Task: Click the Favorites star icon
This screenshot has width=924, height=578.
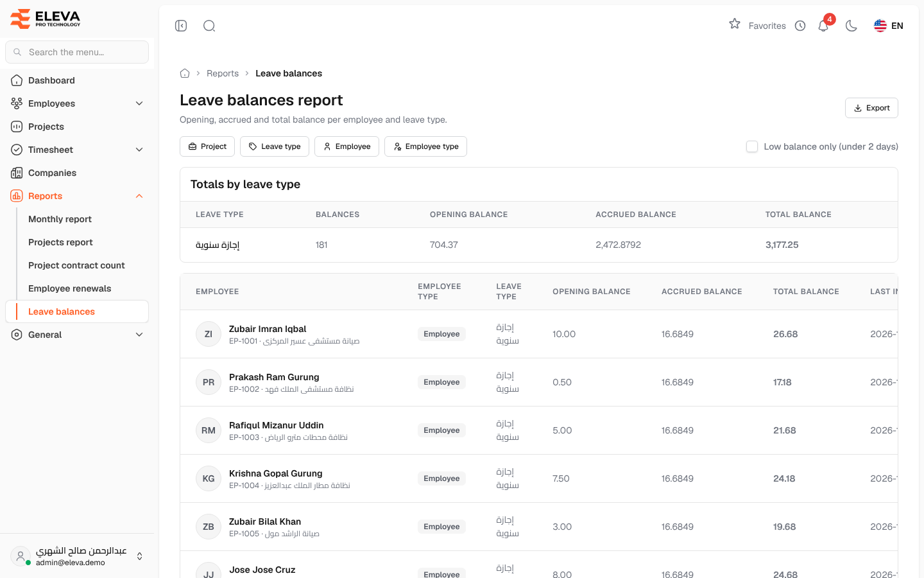Action: click(735, 24)
